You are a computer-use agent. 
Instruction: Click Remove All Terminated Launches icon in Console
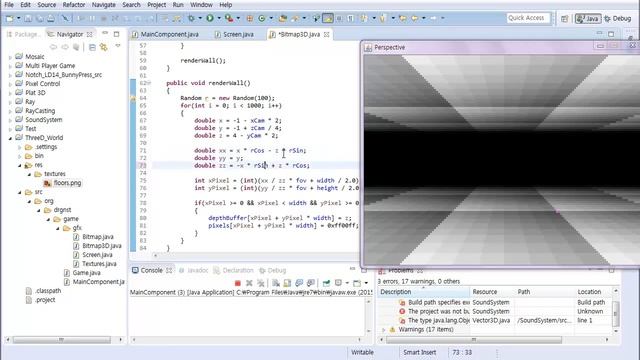pos(260,283)
